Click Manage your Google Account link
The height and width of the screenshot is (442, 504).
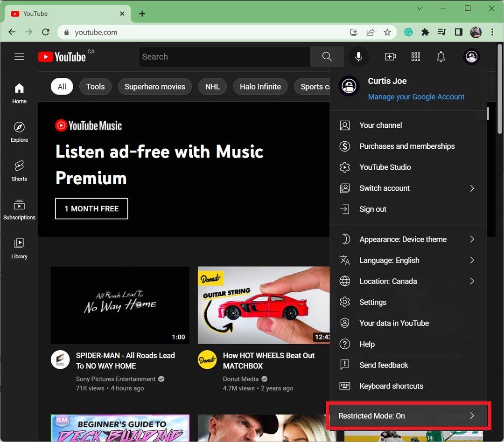click(416, 97)
